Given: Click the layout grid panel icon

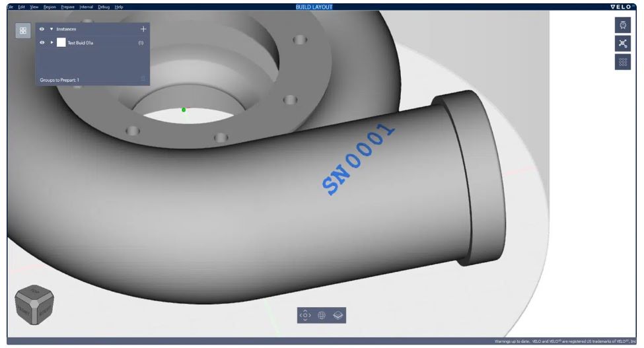Looking at the screenshot, I should coord(23,31).
